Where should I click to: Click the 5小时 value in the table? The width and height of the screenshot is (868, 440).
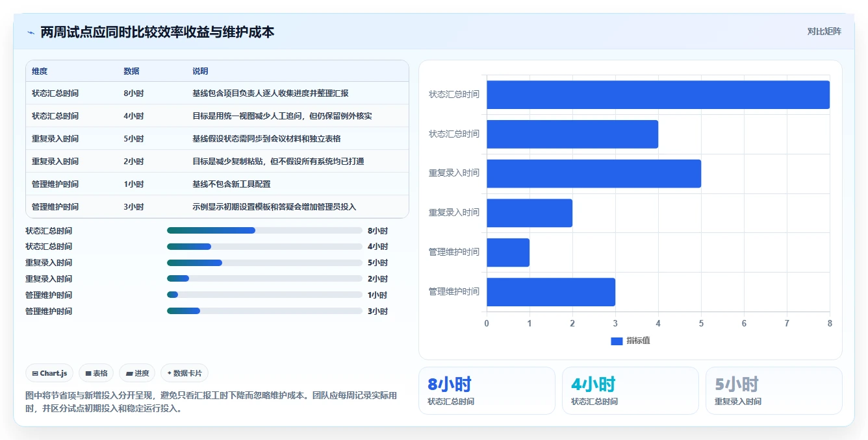[x=134, y=139]
